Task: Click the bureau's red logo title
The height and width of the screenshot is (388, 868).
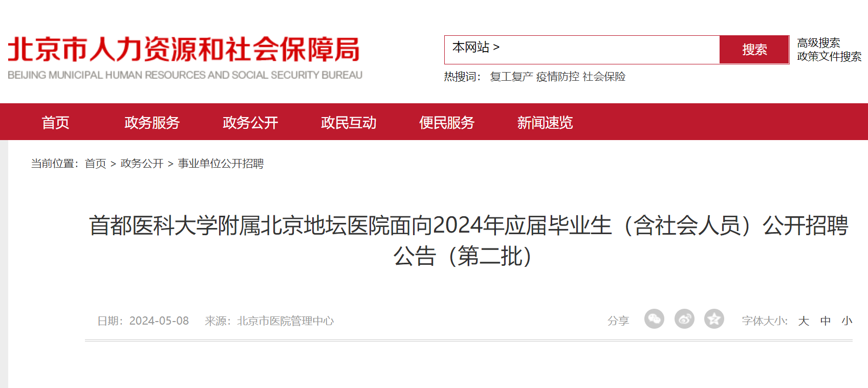Action: pyautogui.click(x=185, y=50)
